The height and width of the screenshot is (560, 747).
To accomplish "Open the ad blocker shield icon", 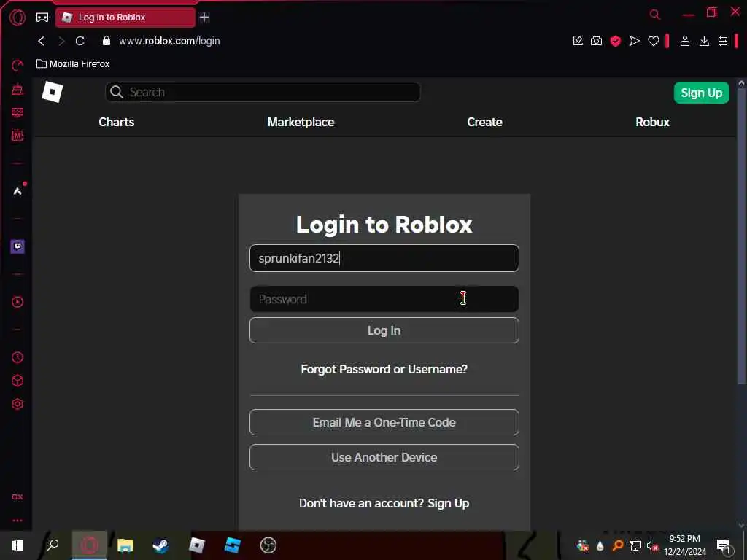I will tap(616, 42).
